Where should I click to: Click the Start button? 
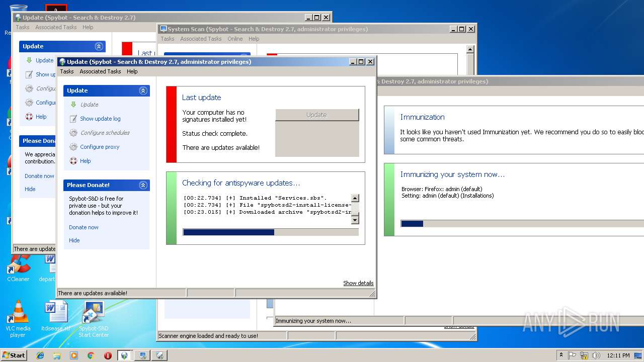click(x=14, y=355)
